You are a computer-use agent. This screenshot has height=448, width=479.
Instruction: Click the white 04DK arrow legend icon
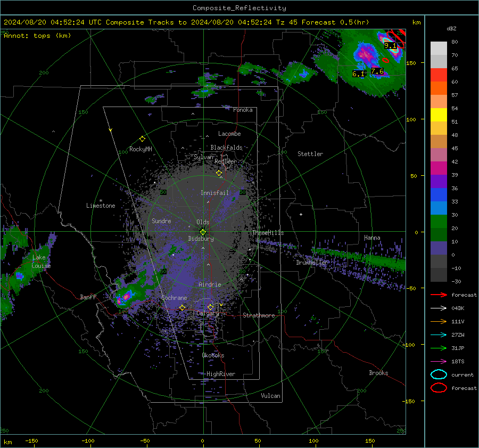pos(439,308)
